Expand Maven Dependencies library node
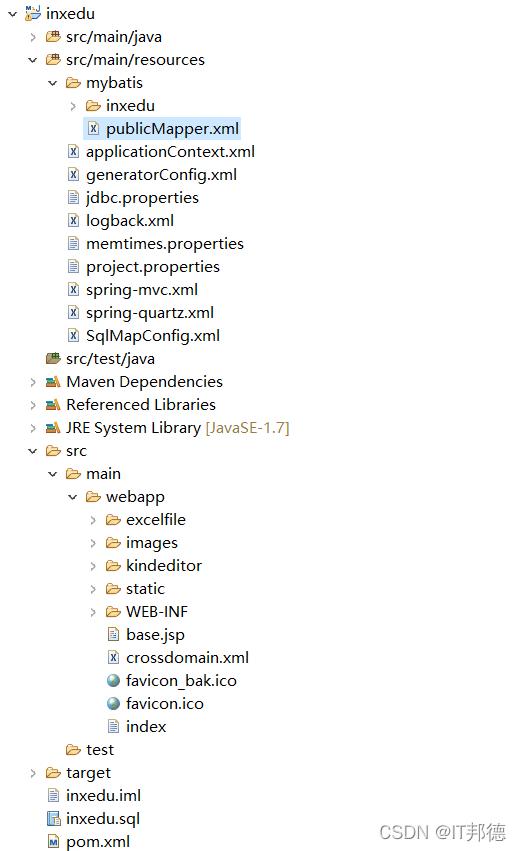Image resolution: width=521 pixels, height=851 pixels. 33,383
